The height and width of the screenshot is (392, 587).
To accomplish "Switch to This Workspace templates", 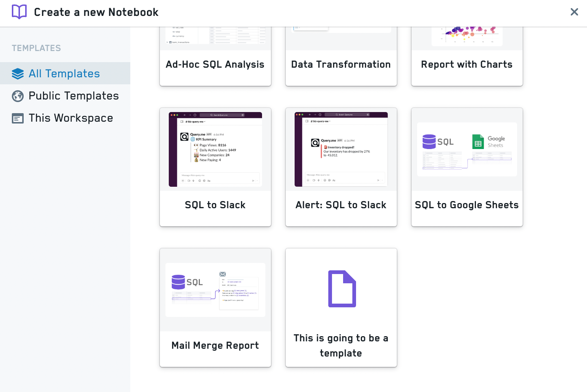I will 71,118.
